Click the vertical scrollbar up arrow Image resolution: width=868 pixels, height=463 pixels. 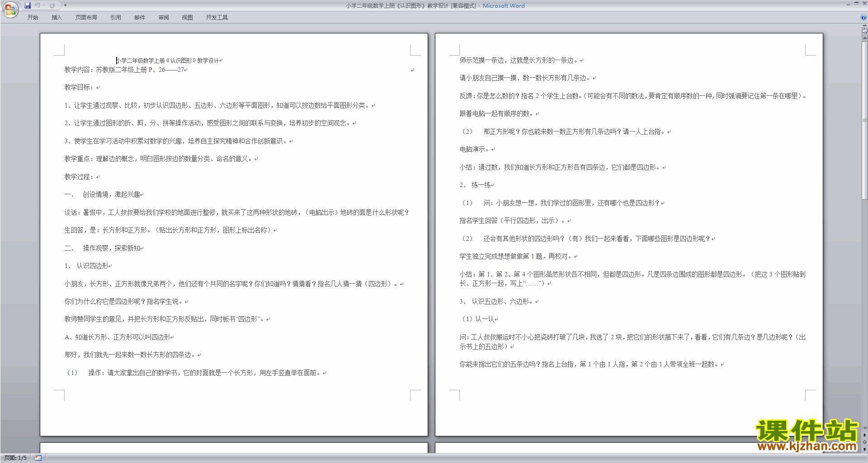[x=864, y=38]
